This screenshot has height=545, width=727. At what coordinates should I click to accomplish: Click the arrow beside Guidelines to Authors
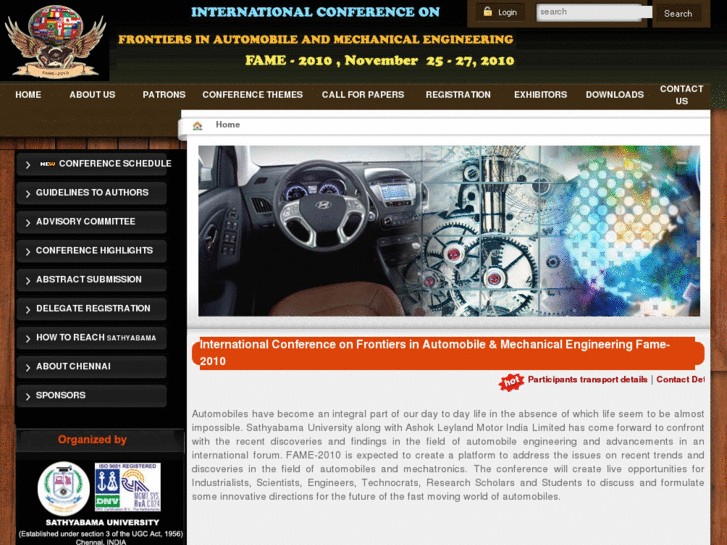(28, 193)
